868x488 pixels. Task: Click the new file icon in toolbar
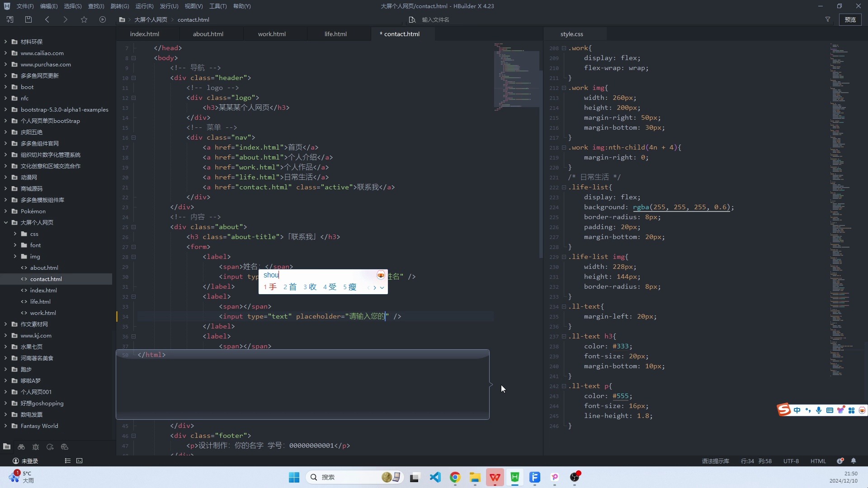point(10,19)
